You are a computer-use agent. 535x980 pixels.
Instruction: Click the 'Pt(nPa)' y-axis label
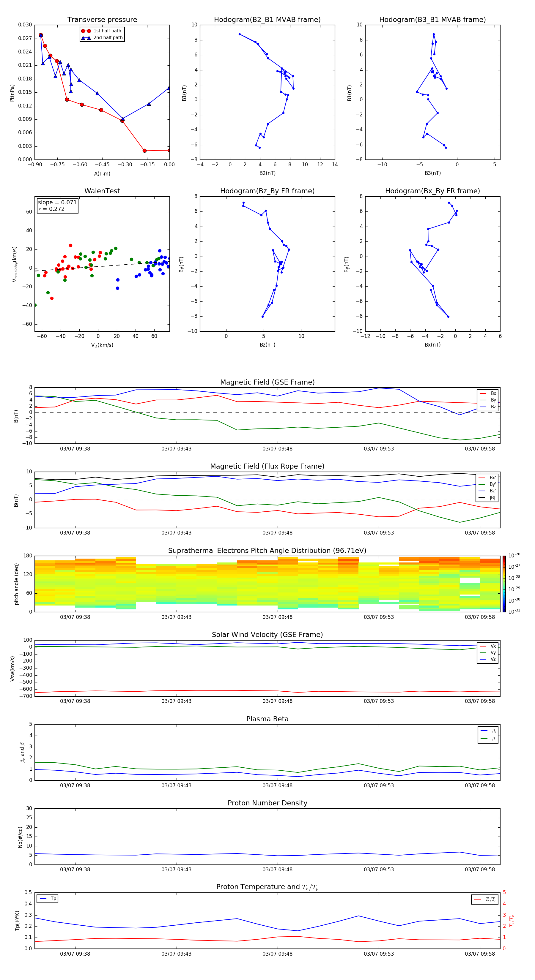pyautogui.click(x=12, y=93)
